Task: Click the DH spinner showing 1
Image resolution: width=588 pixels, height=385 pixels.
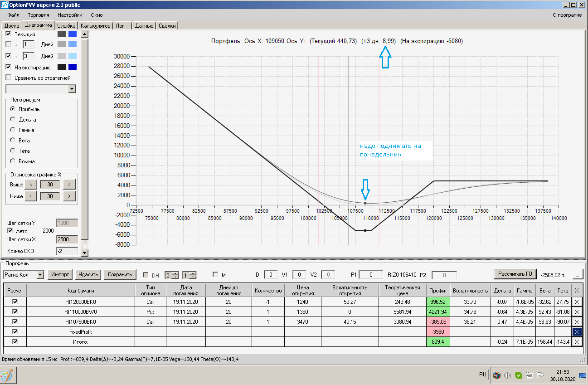Action: click(190, 275)
